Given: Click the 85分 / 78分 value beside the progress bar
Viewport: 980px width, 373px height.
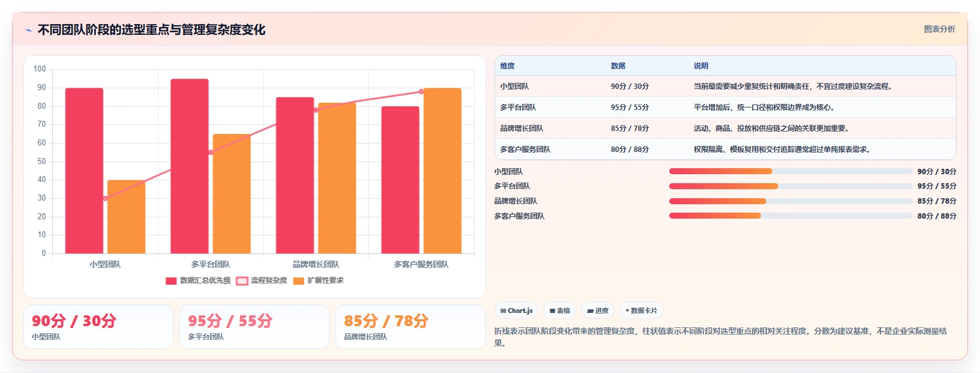Looking at the screenshot, I should [937, 201].
